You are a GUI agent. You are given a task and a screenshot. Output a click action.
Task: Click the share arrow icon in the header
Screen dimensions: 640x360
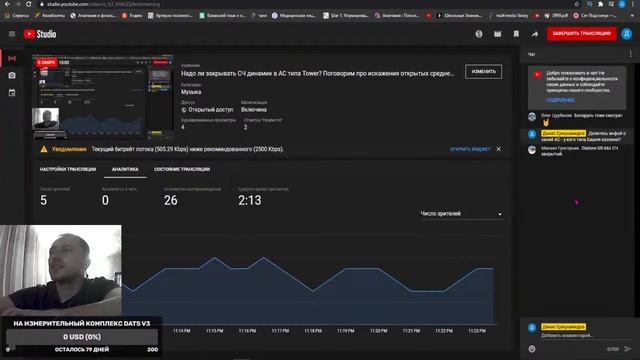point(535,34)
